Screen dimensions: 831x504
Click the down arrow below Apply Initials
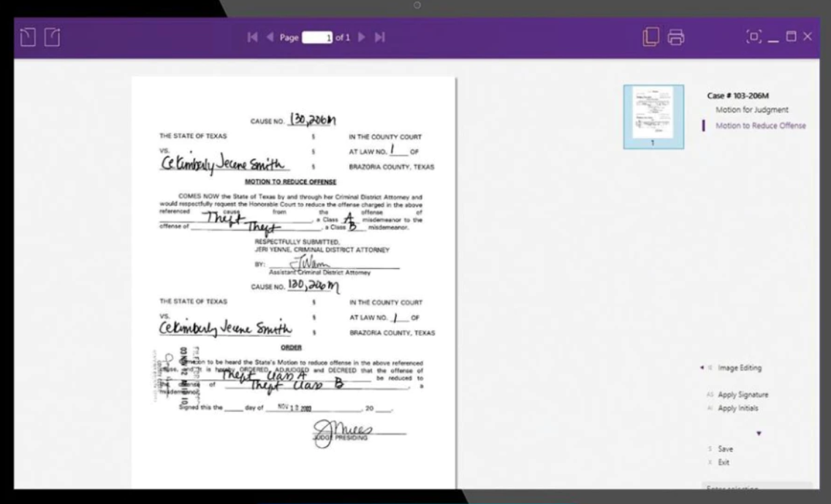[759, 433]
